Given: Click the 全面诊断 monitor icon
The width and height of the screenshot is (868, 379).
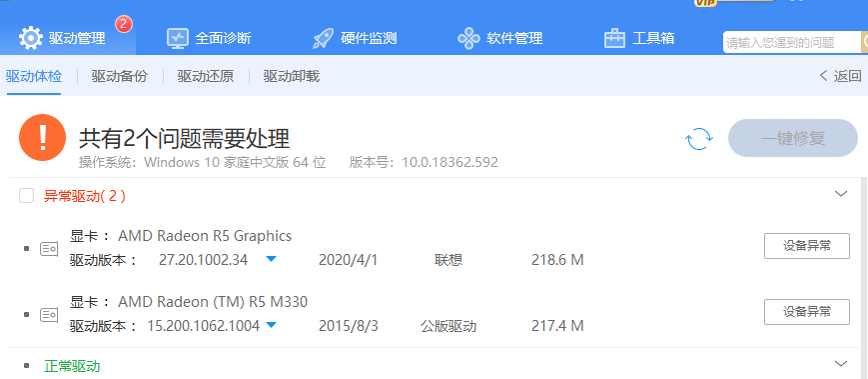Looking at the screenshot, I should coord(178,38).
